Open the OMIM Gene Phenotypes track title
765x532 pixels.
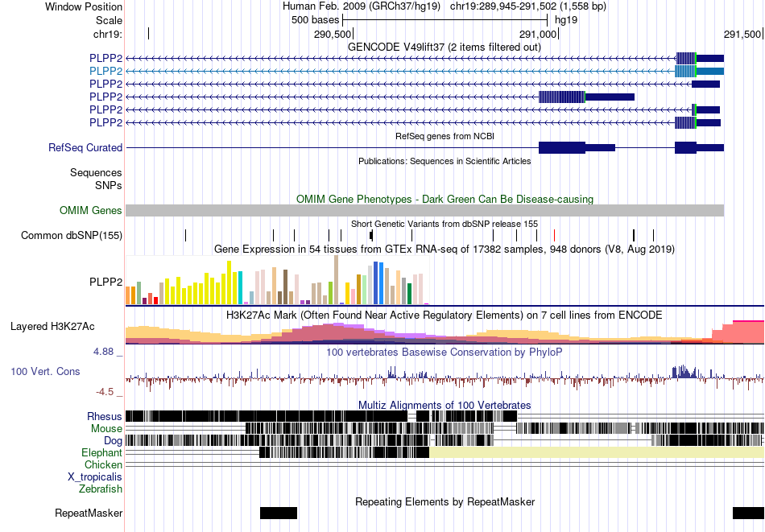click(445, 199)
